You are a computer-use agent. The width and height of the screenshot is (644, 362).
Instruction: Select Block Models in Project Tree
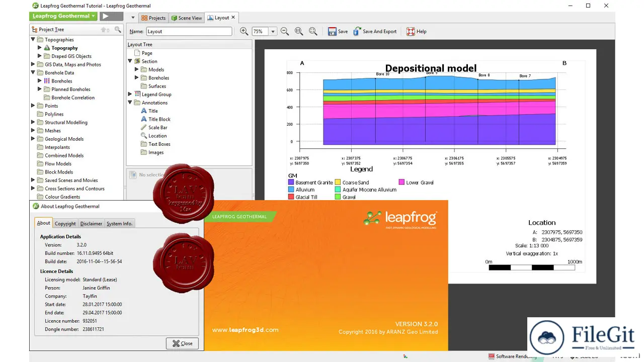tap(59, 172)
